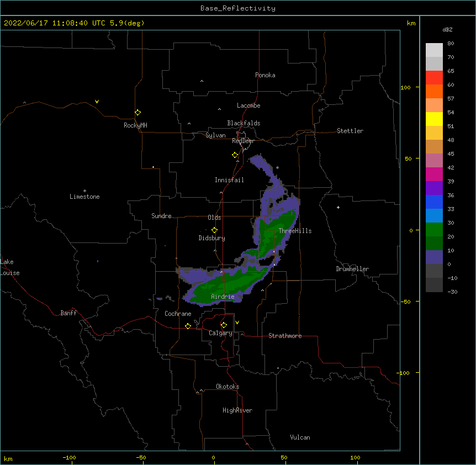Click the -100 tick on bottom axis
This screenshot has width=476, height=465.
(69, 457)
